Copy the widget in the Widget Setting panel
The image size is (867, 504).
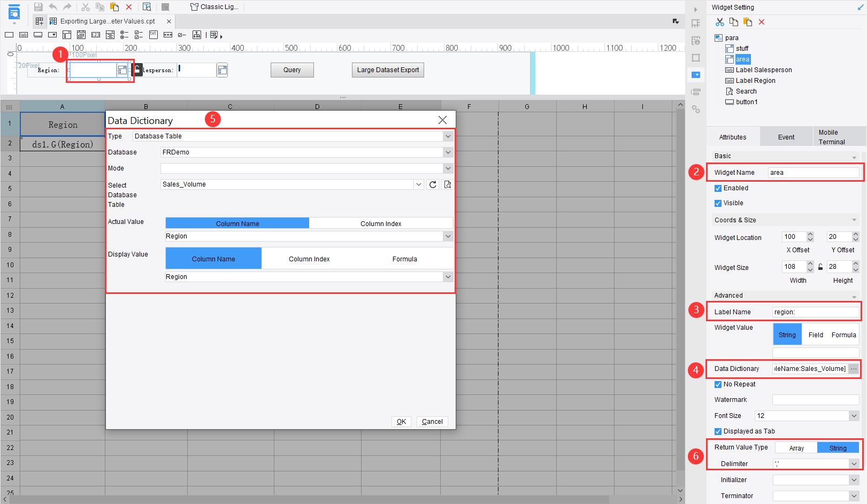(734, 22)
